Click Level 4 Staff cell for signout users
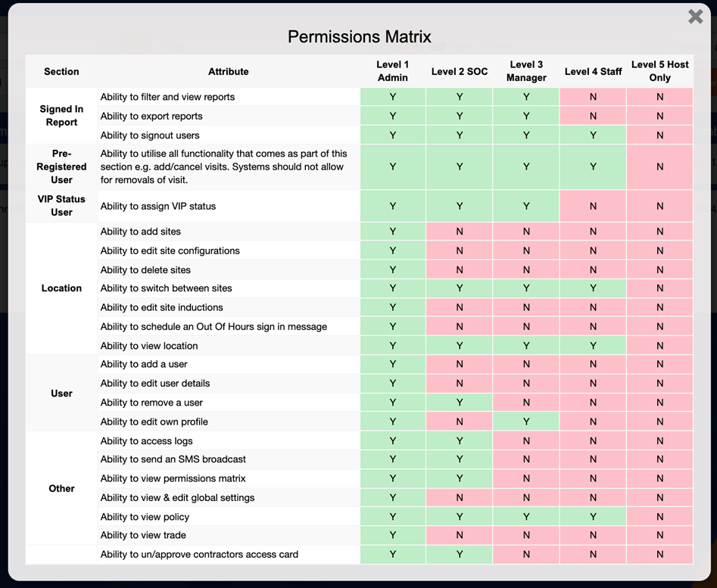This screenshot has width=717, height=588. pyautogui.click(x=593, y=135)
